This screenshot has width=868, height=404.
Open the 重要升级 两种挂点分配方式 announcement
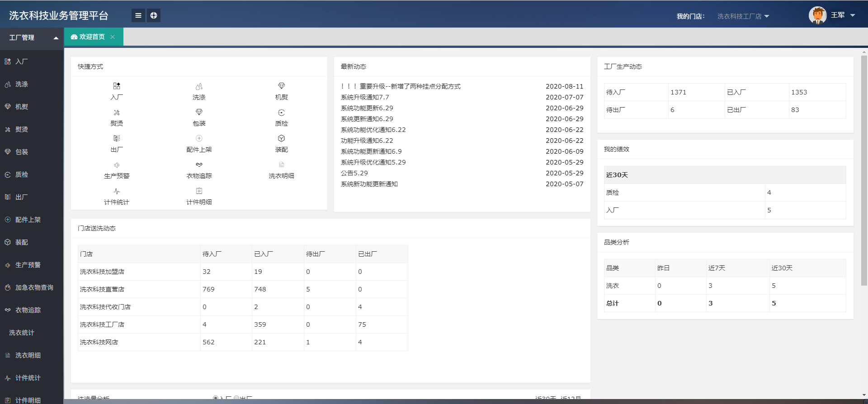click(x=401, y=86)
